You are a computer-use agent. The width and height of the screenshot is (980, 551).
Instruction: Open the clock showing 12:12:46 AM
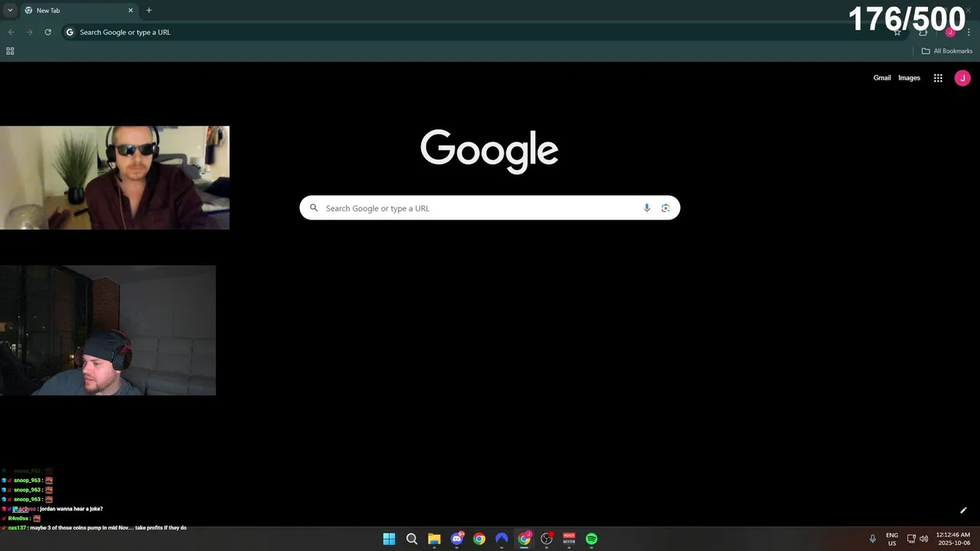point(953,539)
